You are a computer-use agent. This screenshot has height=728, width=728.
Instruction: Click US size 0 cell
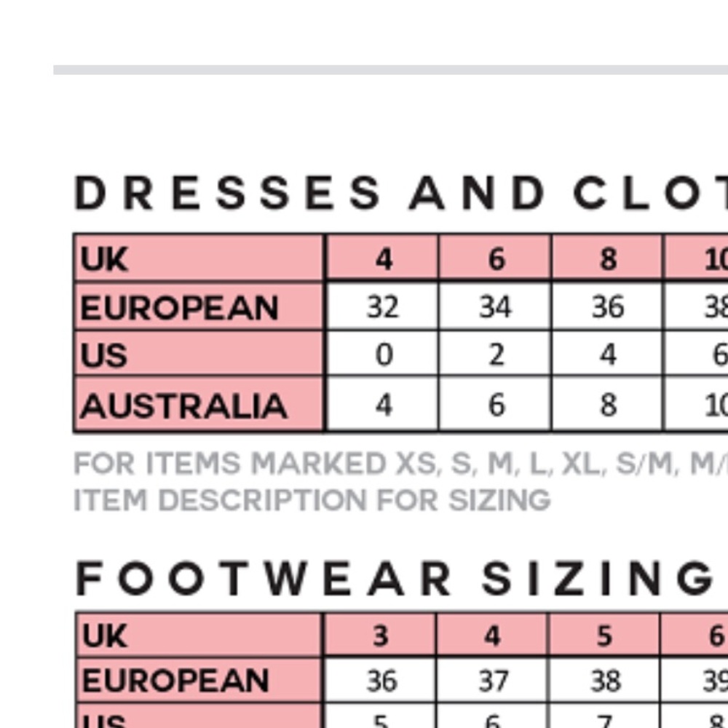point(383,354)
